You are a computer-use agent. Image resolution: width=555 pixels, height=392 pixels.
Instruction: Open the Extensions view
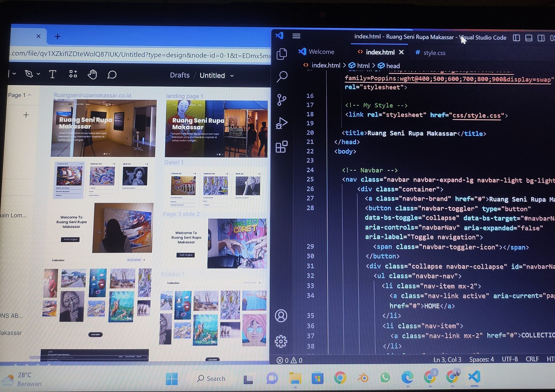click(282, 146)
